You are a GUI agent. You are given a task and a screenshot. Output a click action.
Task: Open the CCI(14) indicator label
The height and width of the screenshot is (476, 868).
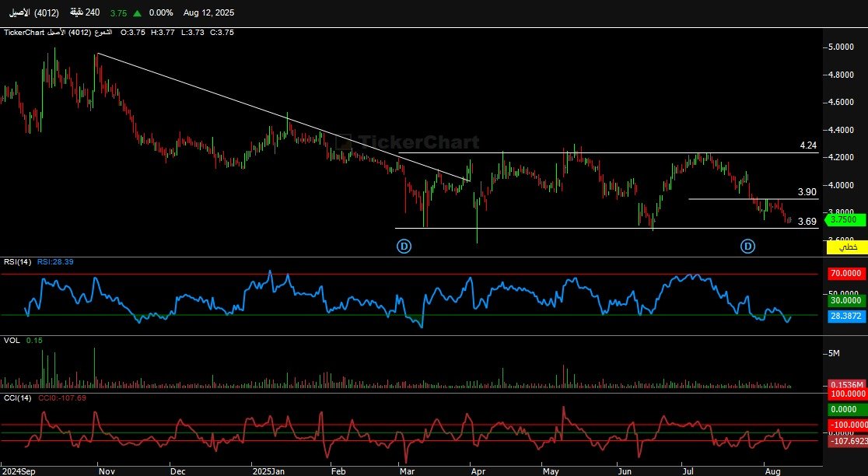18,398
